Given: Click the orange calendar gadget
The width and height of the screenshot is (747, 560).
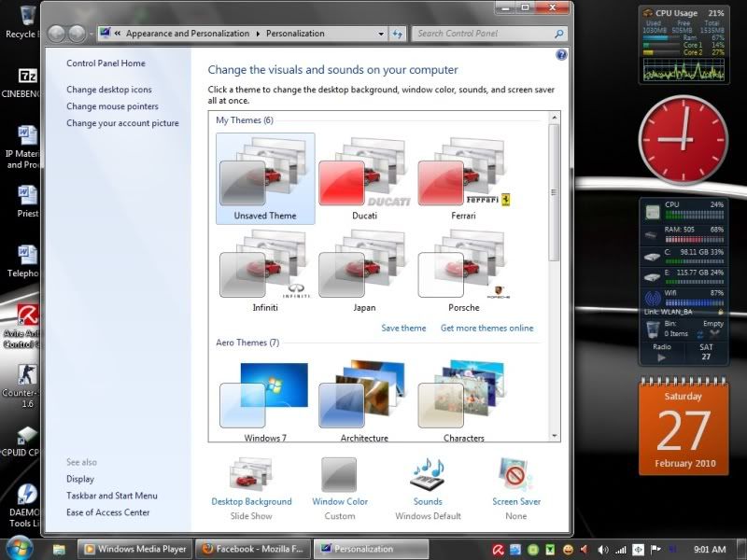Looking at the screenshot, I should [684, 427].
